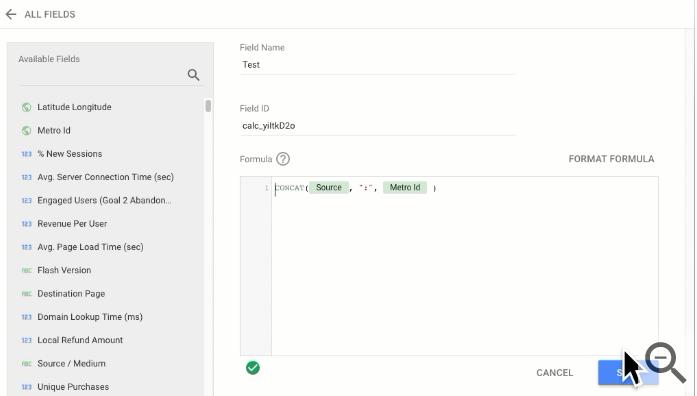This screenshot has height=396, width=697.
Task: Select the Metro Id field in the list
Action: tap(54, 131)
